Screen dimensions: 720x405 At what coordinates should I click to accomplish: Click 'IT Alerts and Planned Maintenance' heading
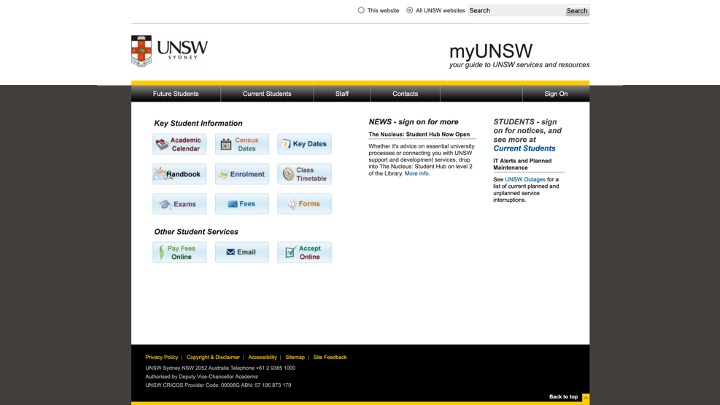pyautogui.click(x=523, y=164)
